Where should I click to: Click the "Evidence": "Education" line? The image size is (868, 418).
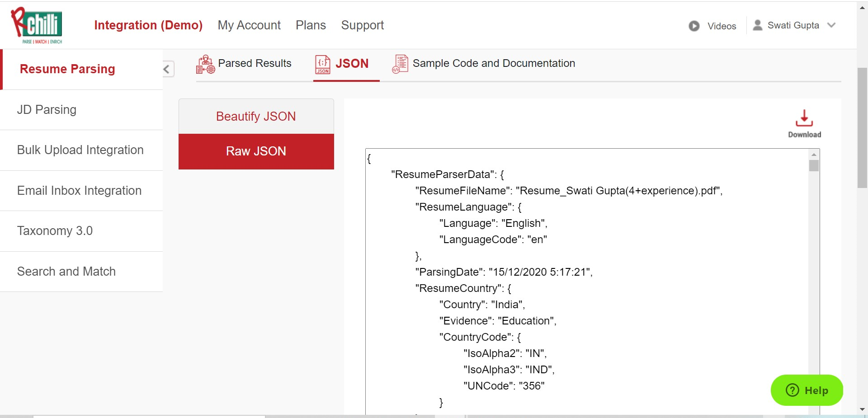pos(498,321)
